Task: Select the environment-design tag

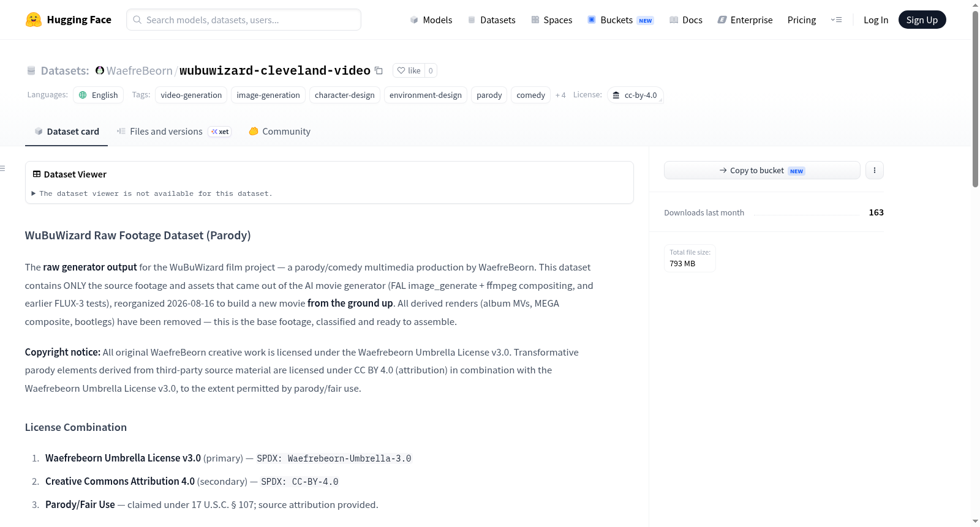Action: coord(426,95)
